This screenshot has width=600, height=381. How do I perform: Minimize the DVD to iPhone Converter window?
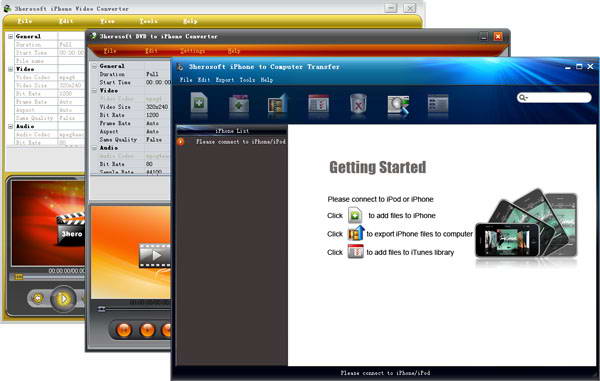[x=484, y=36]
